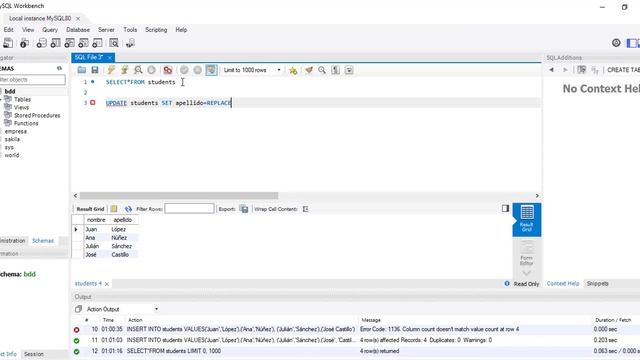This screenshot has width=640, height=360.
Task: Save the SQL script to file
Action: (x=95, y=70)
